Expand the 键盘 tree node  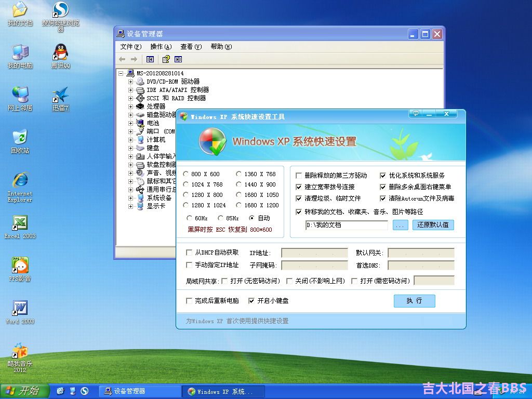pyautogui.click(x=130, y=148)
